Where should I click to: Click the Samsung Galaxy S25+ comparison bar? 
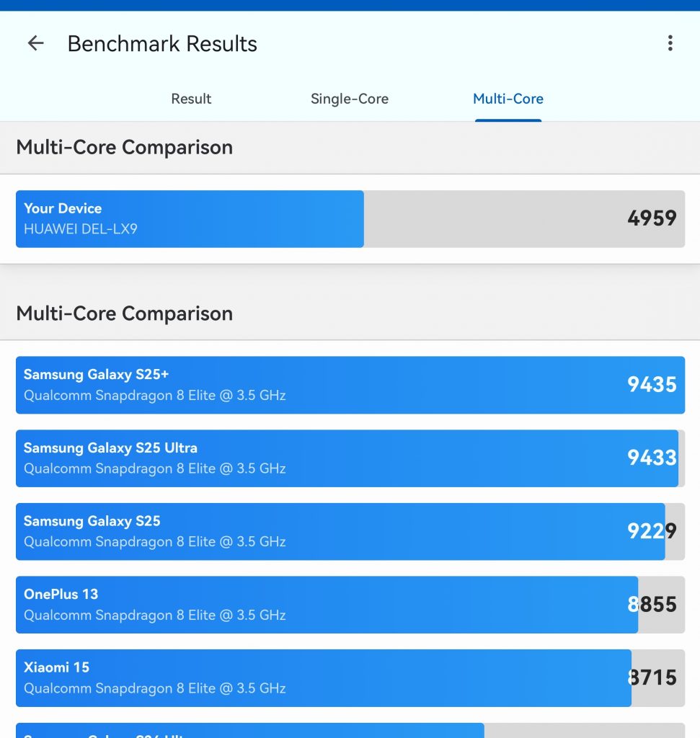pyautogui.click(x=288, y=384)
